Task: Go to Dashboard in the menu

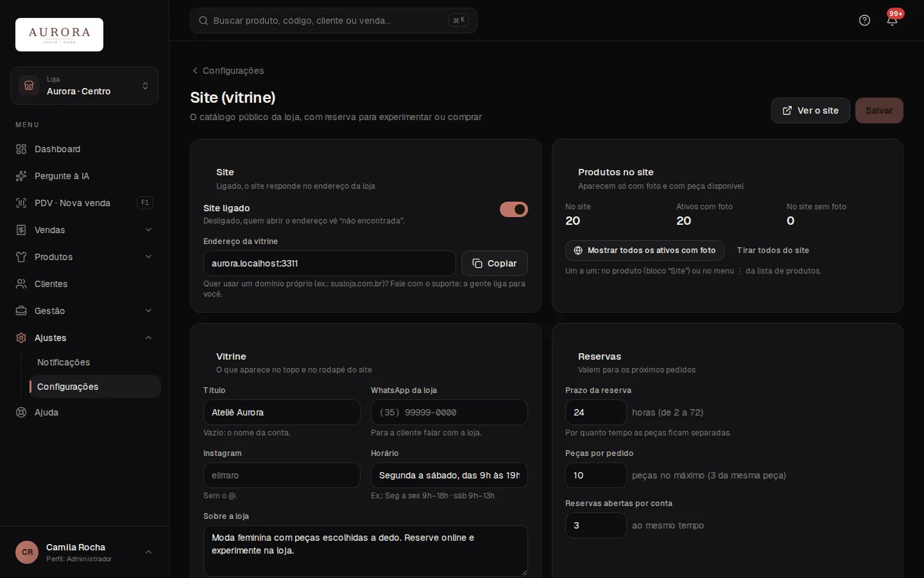Action: (84, 149)
